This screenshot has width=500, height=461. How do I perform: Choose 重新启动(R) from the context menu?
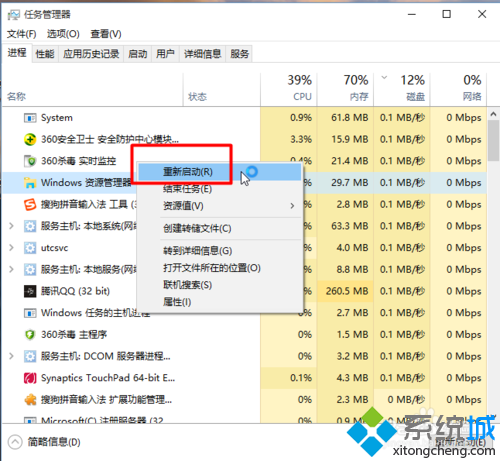pyautogui.click(x=220, y=172)
